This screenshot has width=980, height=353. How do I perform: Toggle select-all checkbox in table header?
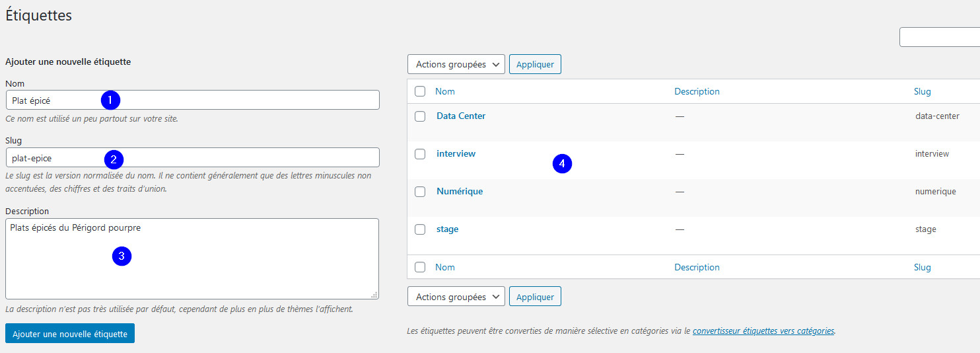(x=420, y=92)
